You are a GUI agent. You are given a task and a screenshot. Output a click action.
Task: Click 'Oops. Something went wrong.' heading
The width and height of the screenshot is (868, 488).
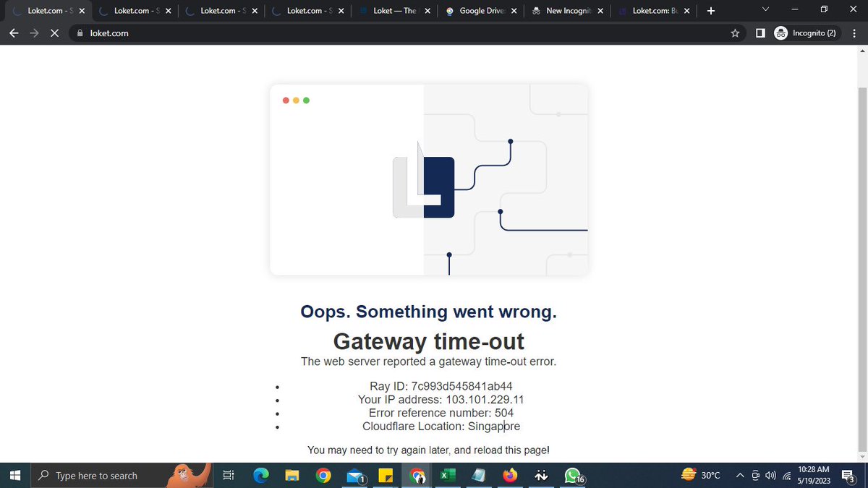[x=429, y=312]
